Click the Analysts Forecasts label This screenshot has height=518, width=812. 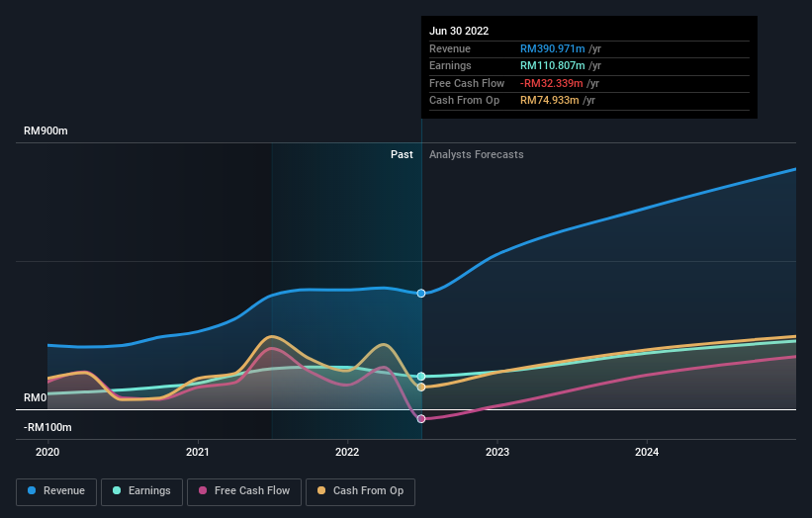click(477, 155)
